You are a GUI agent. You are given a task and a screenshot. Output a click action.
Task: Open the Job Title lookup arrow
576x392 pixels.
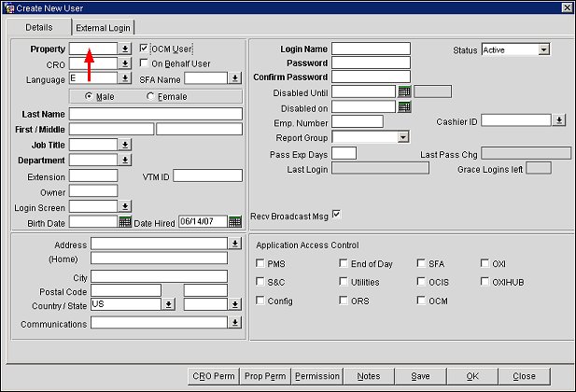(x=125, y=145)
